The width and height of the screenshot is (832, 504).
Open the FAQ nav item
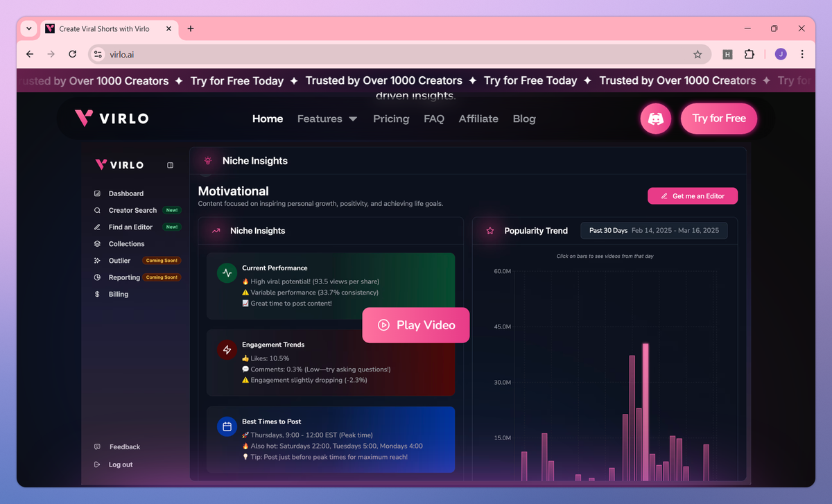[x=434, y=119]
